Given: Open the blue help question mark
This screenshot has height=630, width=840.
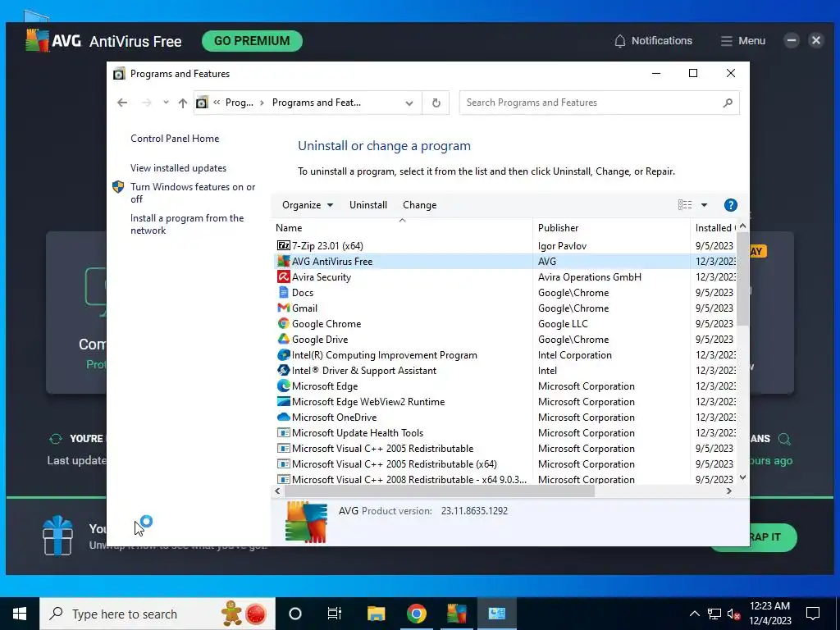Looking at the screenshot, I should click(x=730, y=204).
